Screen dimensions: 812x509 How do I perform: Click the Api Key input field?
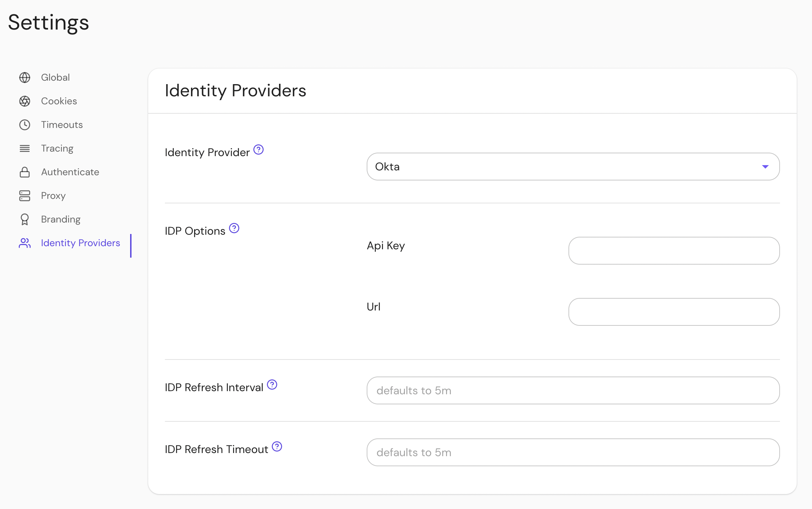click(674, 251)
